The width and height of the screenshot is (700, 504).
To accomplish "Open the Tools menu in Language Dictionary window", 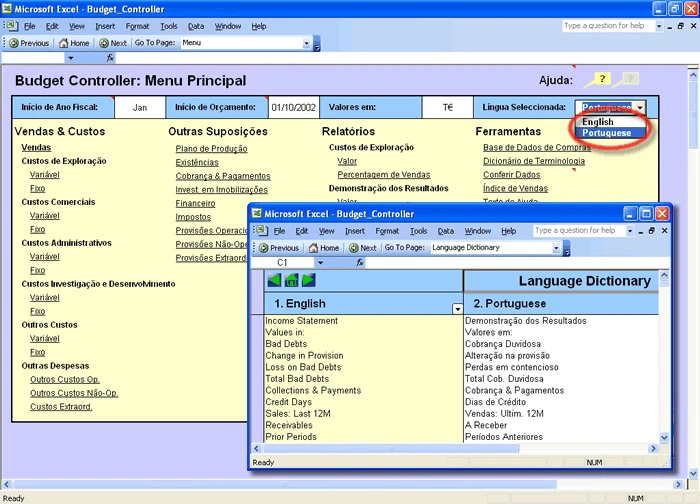I will (x=418, y=231).
